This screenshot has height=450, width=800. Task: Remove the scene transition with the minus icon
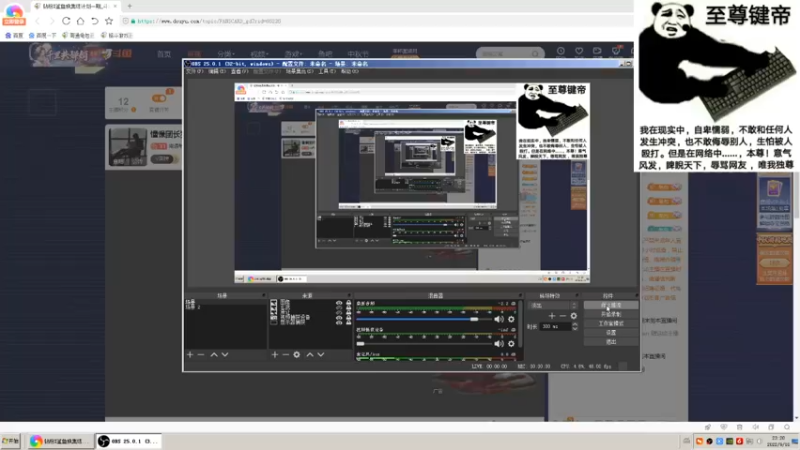tap(562, 316)
